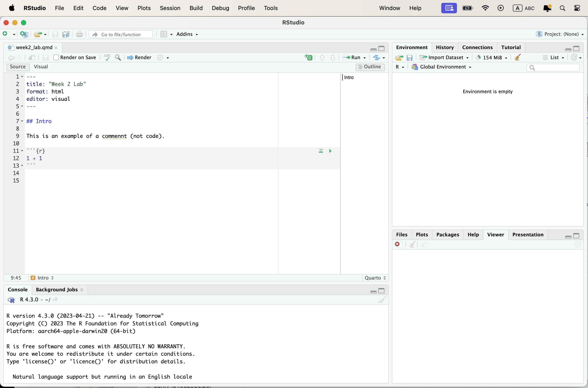Viewport: 588px width, 388px height.
Task: Enable Render on Save checkbox
Action: [56, 57]
